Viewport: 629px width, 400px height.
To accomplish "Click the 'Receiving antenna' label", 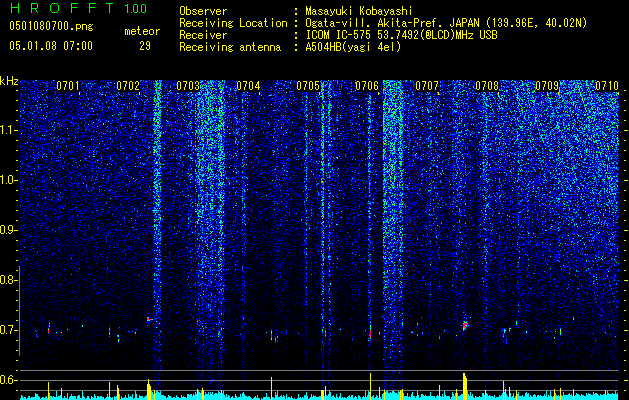I will (230, 47).
